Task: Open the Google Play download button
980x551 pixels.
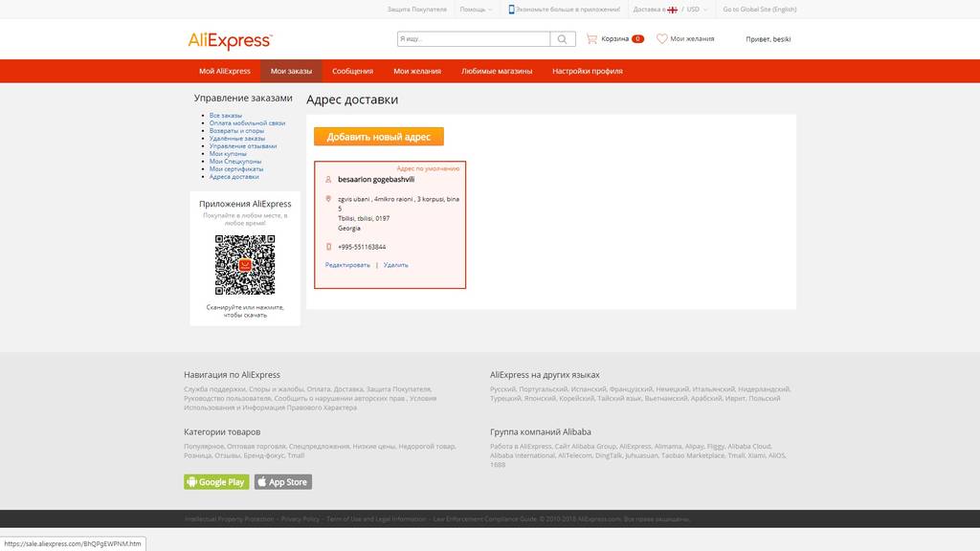Action: coord(216,482)
